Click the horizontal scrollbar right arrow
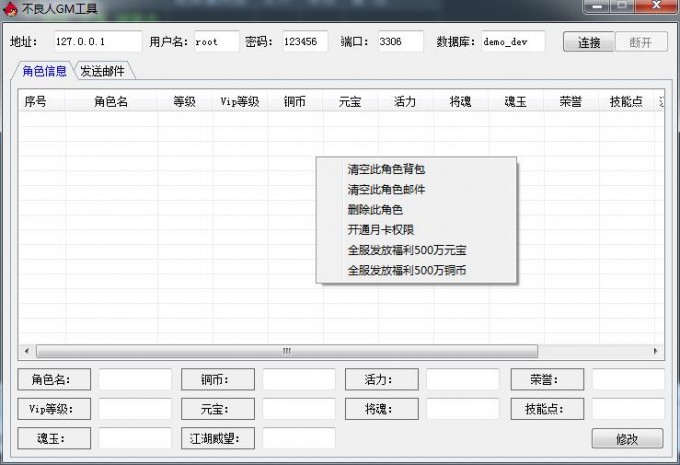This screenshot has width=680, height=465. pos(655,351)
